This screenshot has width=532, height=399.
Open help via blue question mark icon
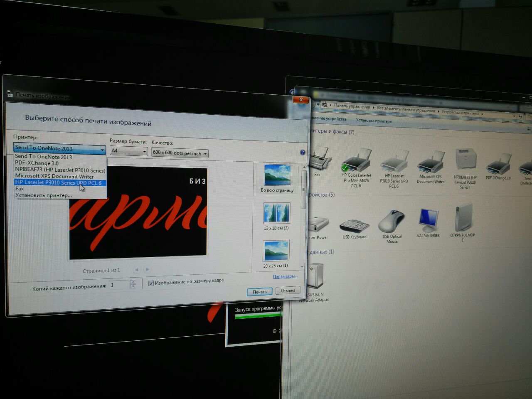tap(303, 153)
